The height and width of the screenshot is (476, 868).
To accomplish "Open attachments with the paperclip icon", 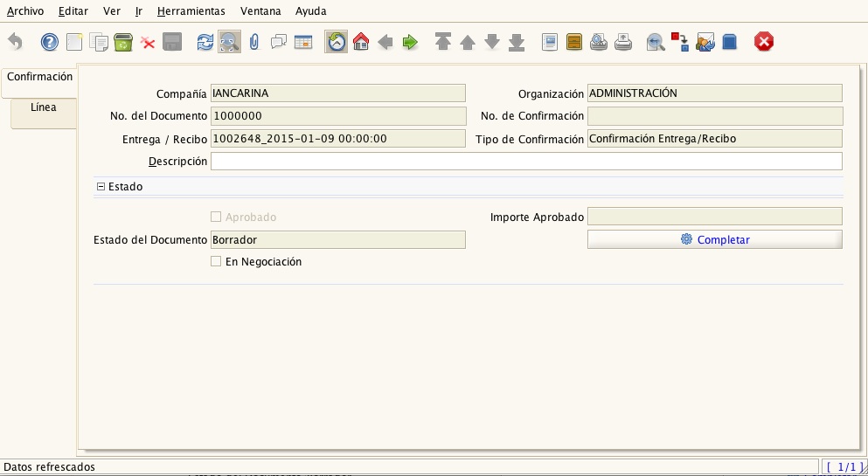I will tap(254, 42).
